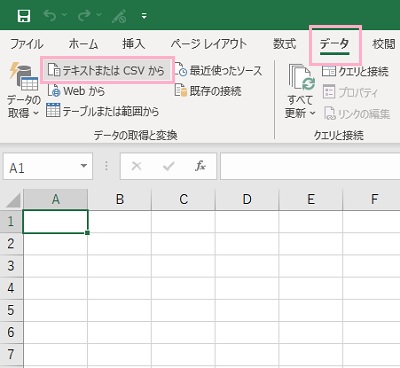Click cell F6
The height and width of the screenshot is (368, 400).
[x=371, y=332]
